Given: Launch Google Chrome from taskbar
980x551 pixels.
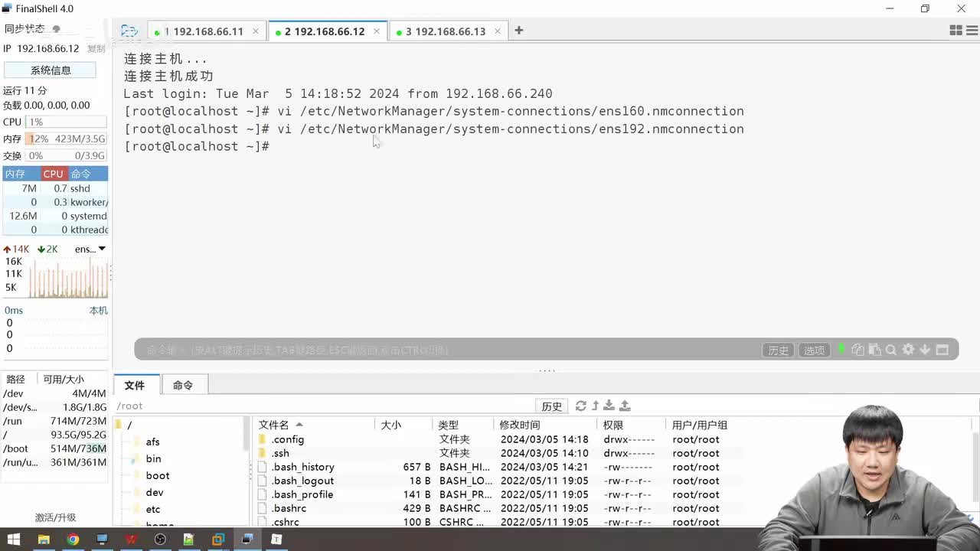Looking at the screenshot, I should [x=73, y=540].
